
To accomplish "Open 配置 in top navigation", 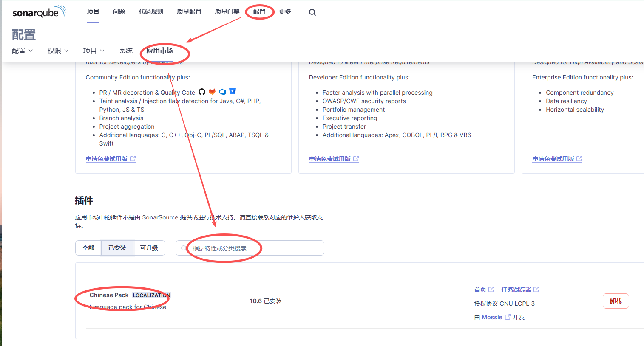I will [259, 11].
